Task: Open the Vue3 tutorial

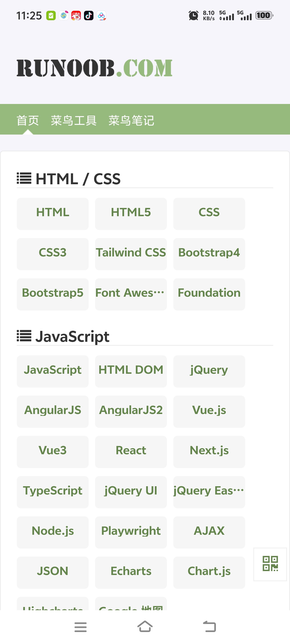Action: [x=52, y=452]
